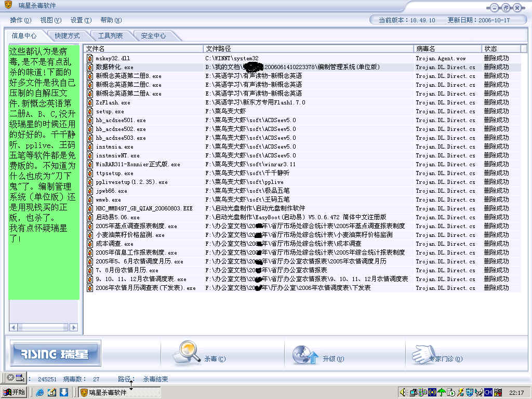532x399 pixels.
Task: Click the file icon for wmwb.exe
Action: (x=89, y=199)
